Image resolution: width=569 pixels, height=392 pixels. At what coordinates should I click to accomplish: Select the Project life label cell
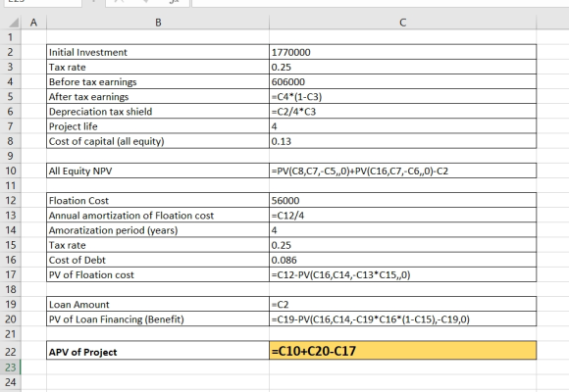(158, 126)
